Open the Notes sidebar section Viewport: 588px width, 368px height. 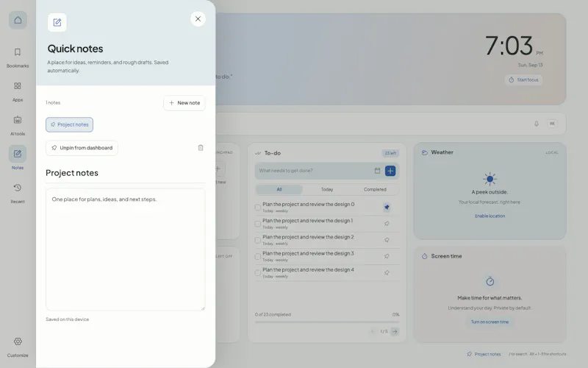(x=18, y=158)
